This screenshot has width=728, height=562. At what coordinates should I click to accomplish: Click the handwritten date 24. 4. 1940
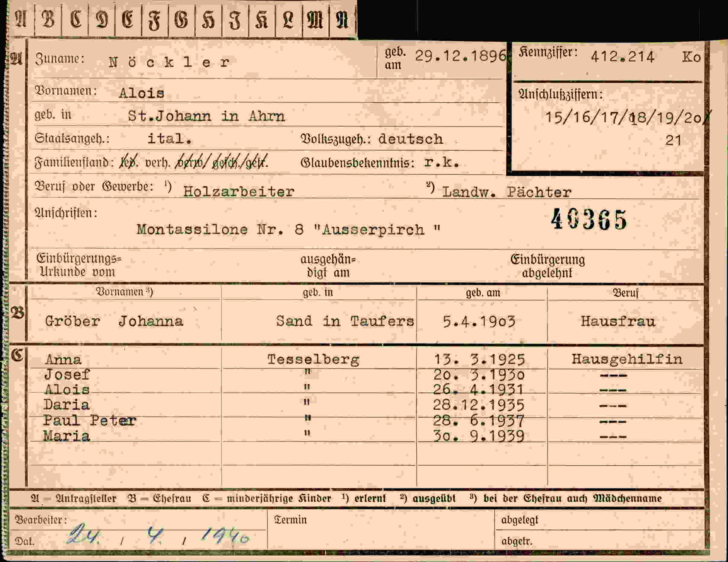[158, 535]
